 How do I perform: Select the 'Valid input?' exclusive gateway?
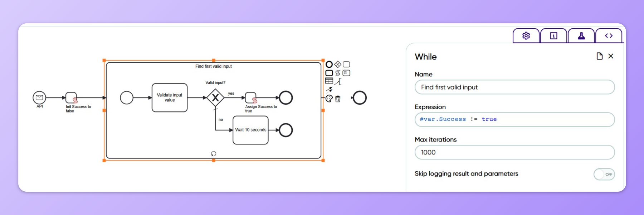pyautogui.click(x=215, y=97)
